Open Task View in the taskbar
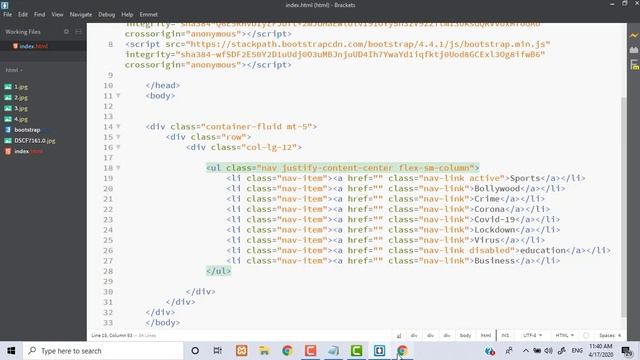The width and height of the screenshot is (640, 360). [x=218, y=351]
